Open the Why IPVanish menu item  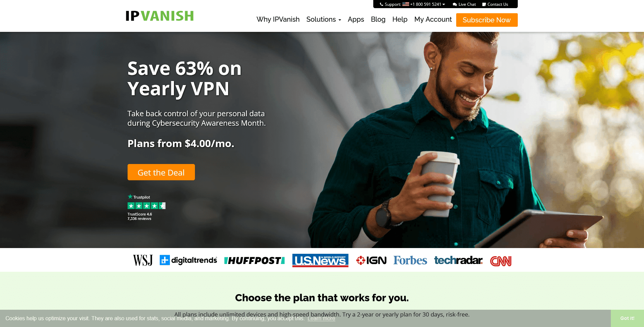278,19
